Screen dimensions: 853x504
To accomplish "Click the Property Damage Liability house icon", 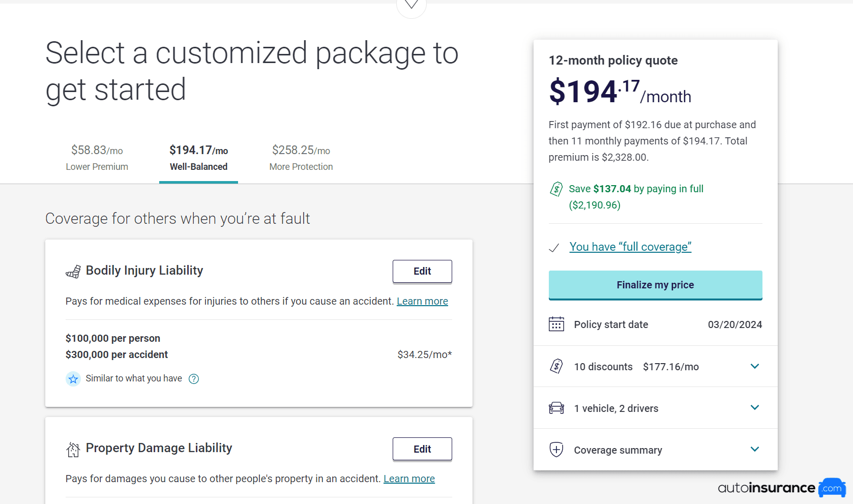I will coord(73,449).
